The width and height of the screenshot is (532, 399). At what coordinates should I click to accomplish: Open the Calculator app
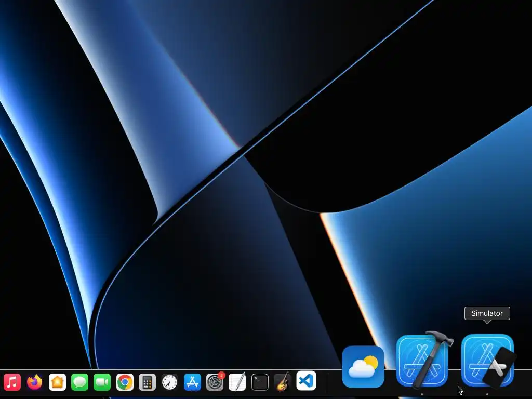147,382
